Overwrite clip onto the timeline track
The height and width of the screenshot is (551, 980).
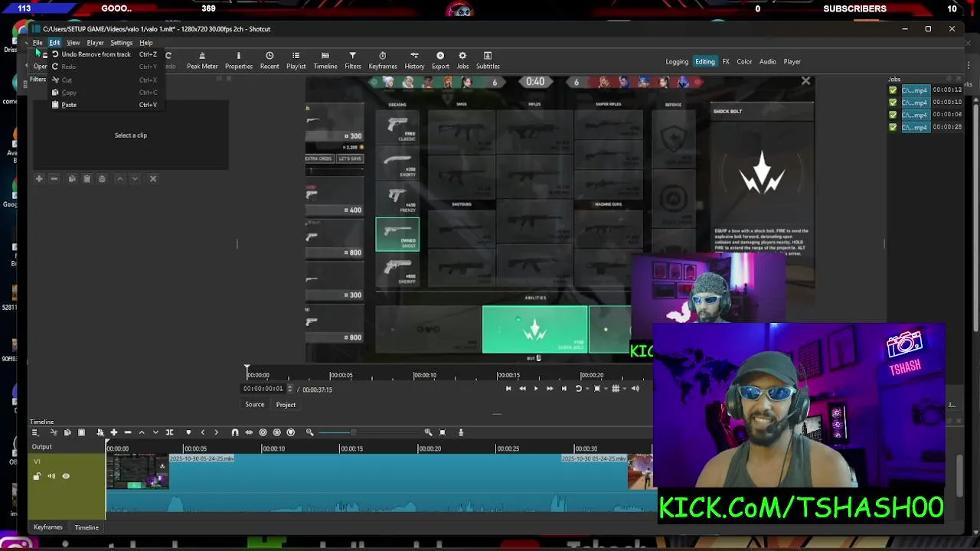click(155, 432)
